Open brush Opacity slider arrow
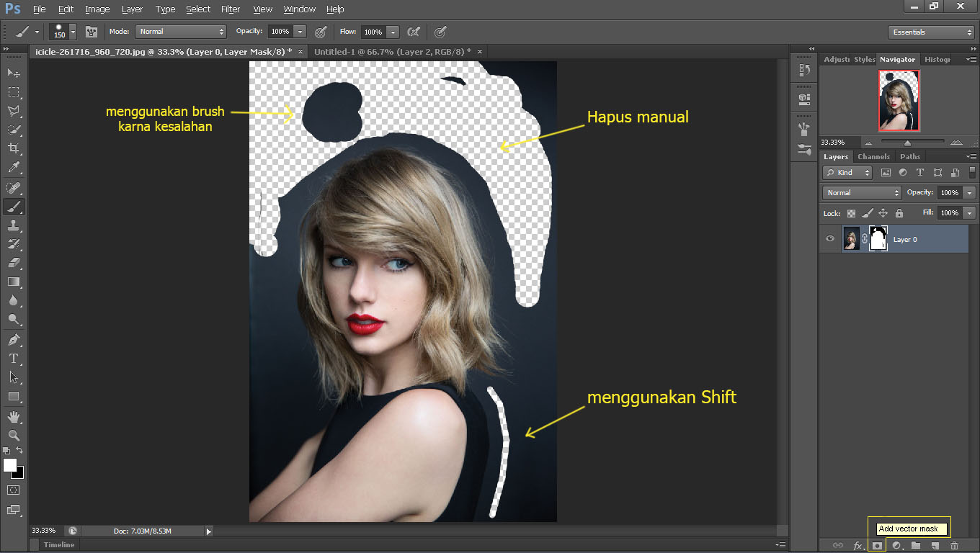This screenshot has width=980, height=553. pyautogui.click(x=300, y=32)
